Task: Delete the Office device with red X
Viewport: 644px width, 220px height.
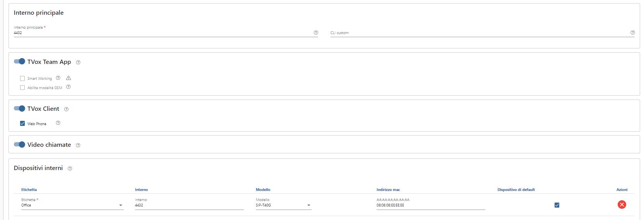Action: click(x=622, y=205)
